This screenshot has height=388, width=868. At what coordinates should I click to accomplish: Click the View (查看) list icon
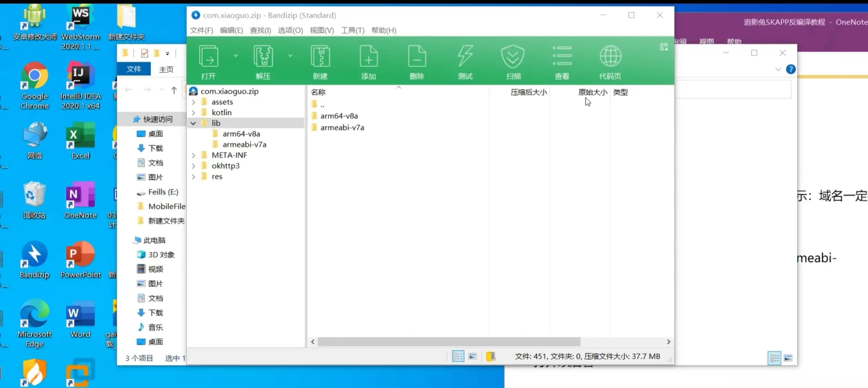point(562,62)
